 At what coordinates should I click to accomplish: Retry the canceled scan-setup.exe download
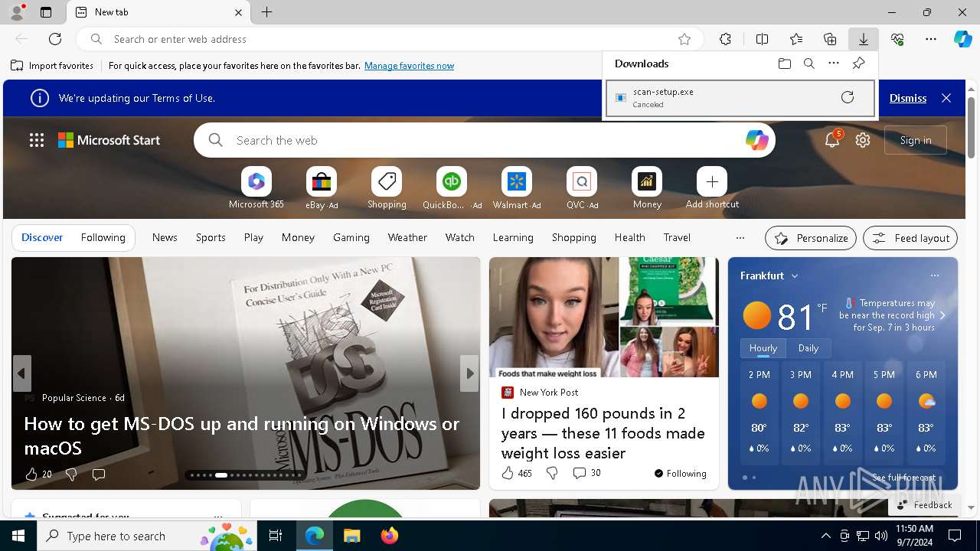tap(848, 97)
